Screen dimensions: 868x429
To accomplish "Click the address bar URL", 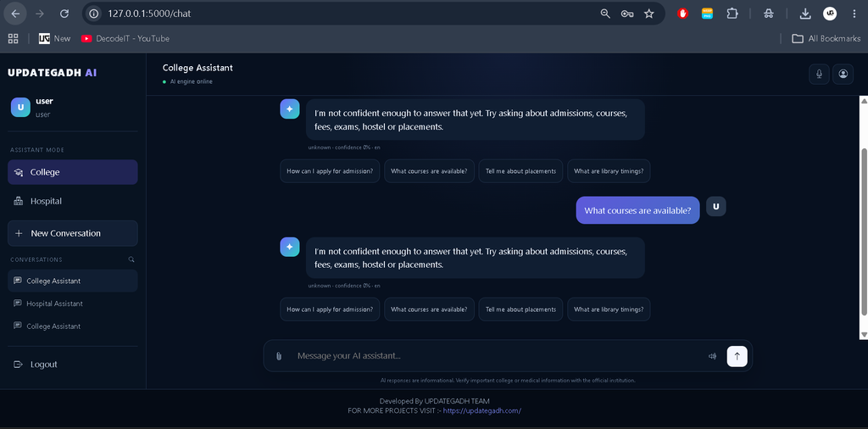I will (x=149, y=14).
